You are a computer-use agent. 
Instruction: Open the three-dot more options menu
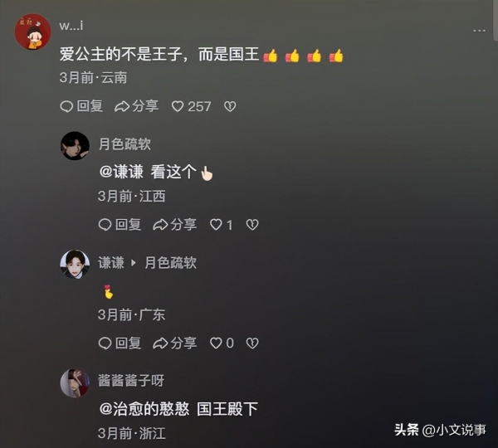pos(479,31)
